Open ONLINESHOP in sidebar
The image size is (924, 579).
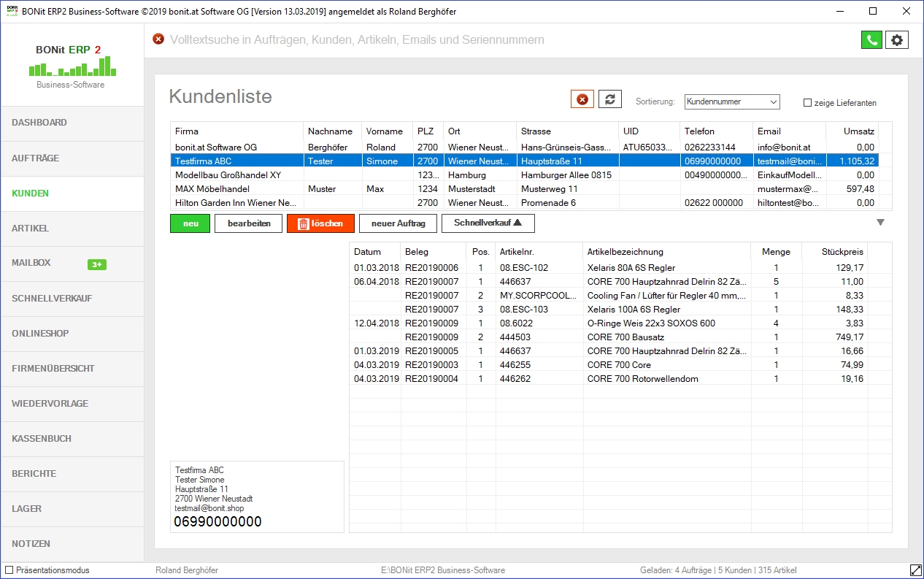tap(72, 334)
